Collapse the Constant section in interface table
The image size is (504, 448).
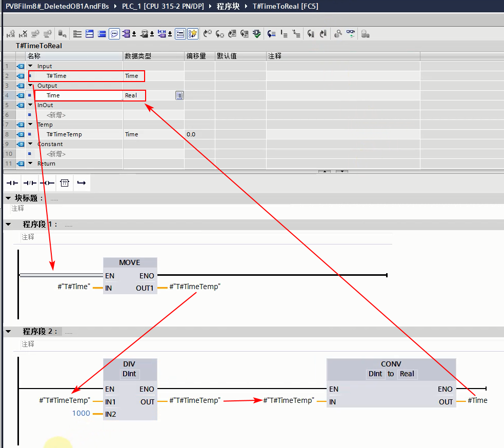pyautogui.click(x=30, y=144)
